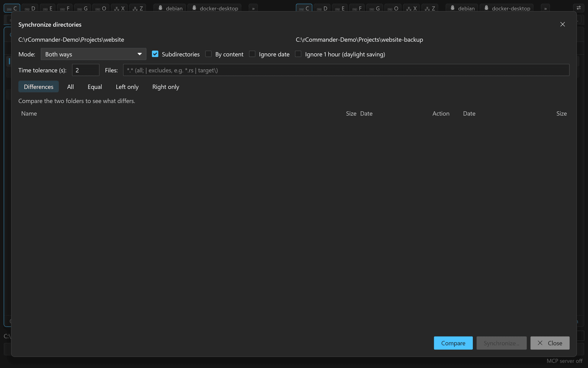
Task: Click the Compare button
Action: click(453, 343)
